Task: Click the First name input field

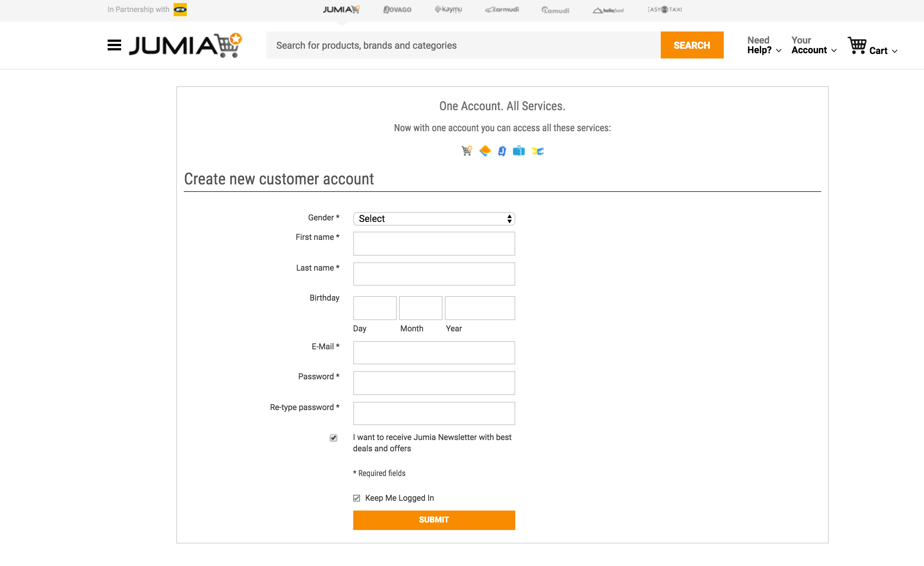Action: pyautogui.click(x=434, y=244)
